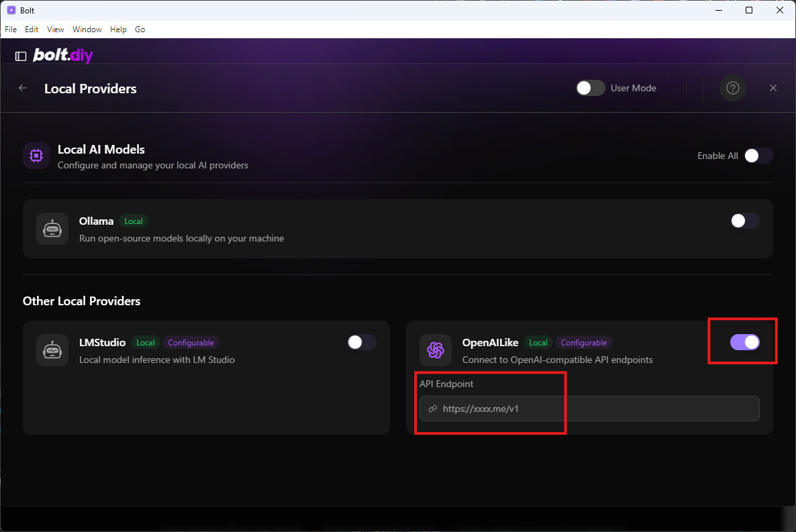Click the Configurable badge next to LMStudio
This screenshot has width=796, height=532.
[191, 343]
